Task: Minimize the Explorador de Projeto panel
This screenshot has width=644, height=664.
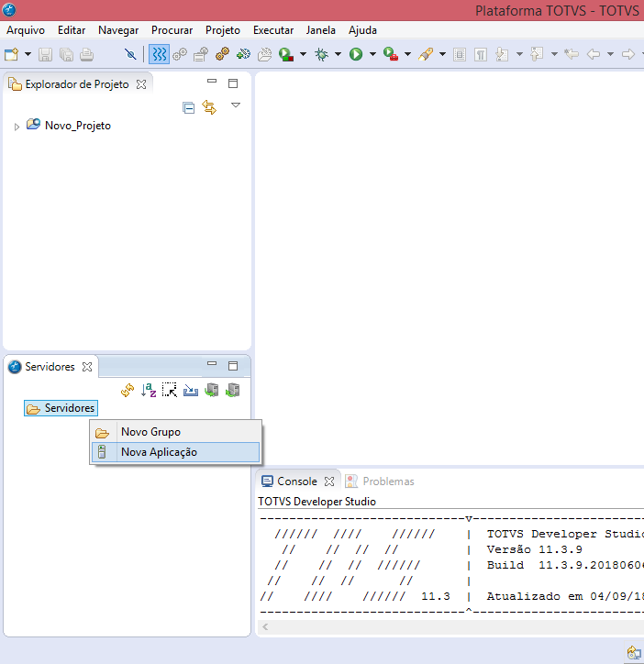Action: 212,82
